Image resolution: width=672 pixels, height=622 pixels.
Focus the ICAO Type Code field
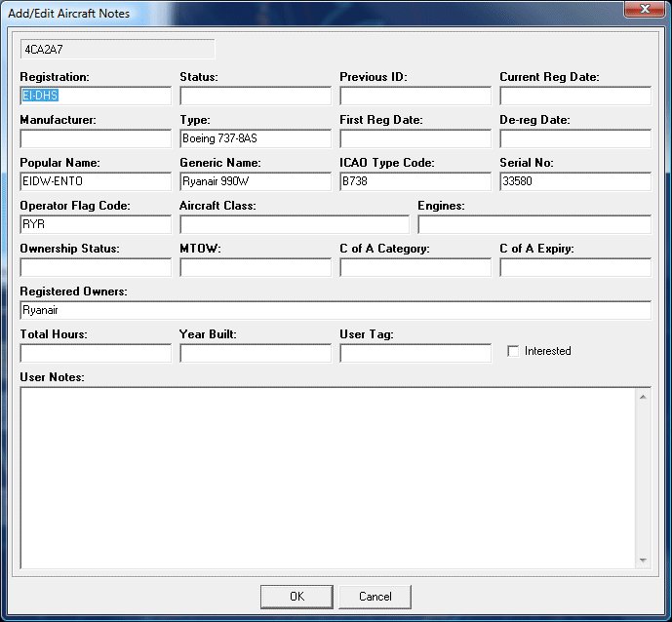pos(415,181)
